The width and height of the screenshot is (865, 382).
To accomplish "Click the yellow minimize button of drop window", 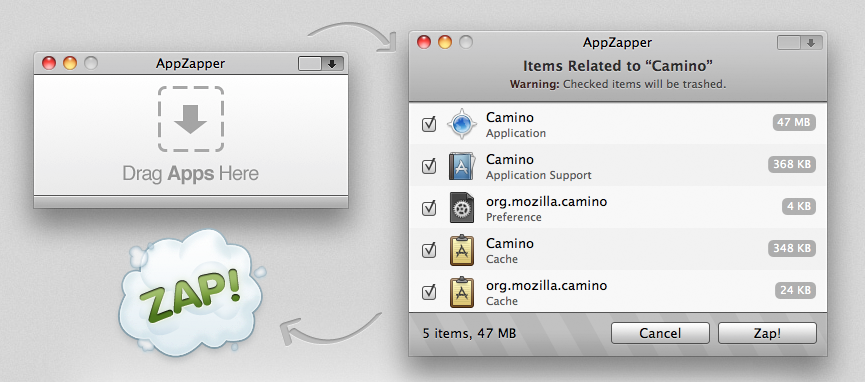I will [x=70, y=63].
